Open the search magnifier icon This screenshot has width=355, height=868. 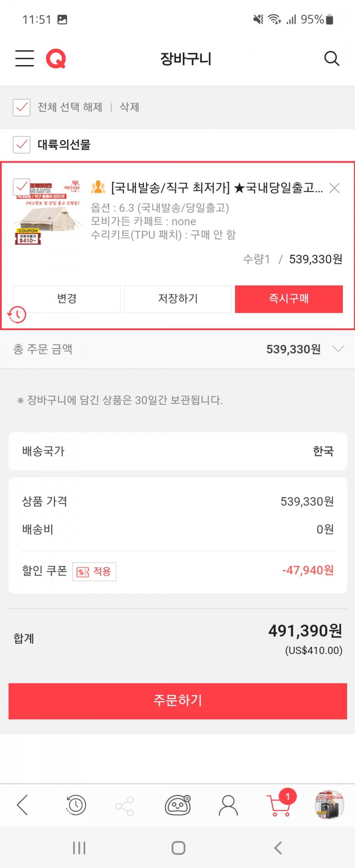pos(331,59)
